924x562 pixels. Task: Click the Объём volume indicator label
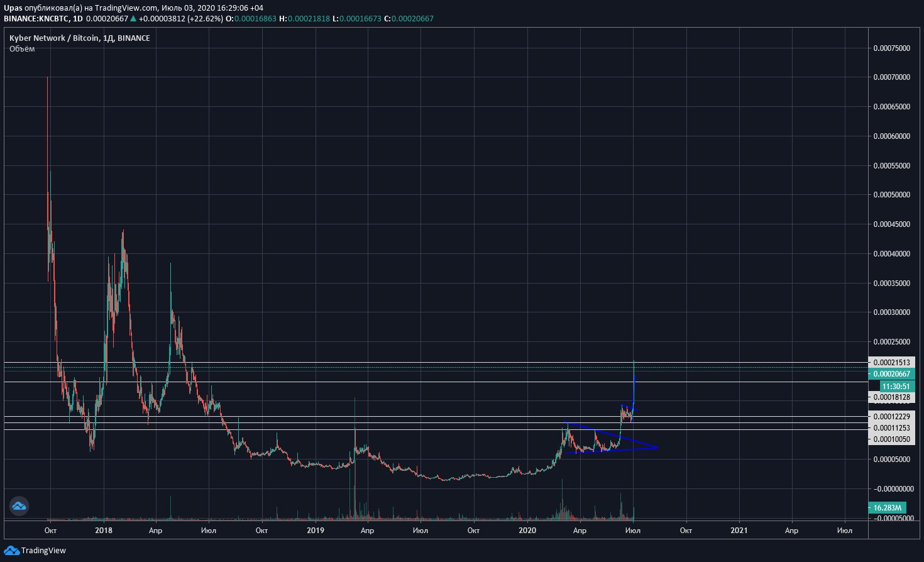point(22,49)
